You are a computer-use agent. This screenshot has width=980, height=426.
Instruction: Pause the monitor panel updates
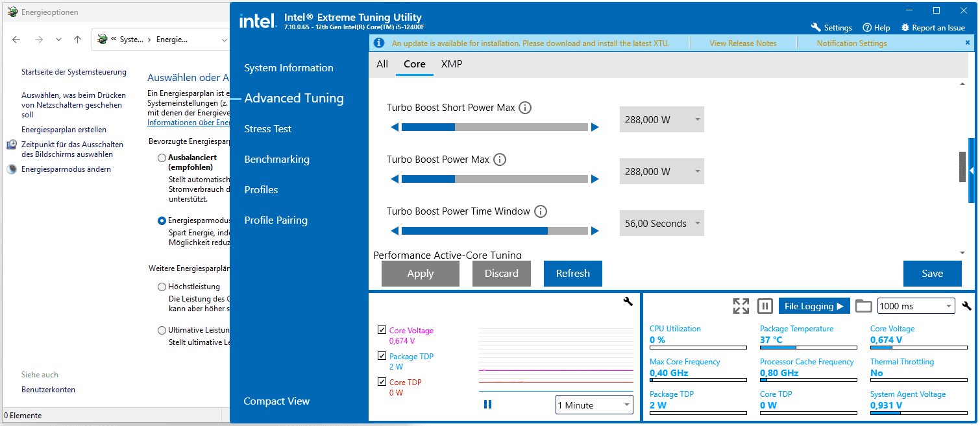[x=765, y=306]
